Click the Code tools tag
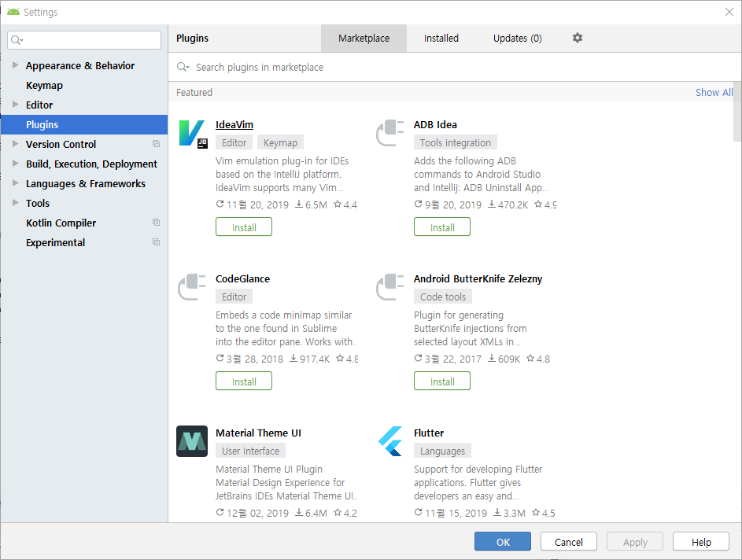Screen dimensions: 742x560 pyautogui.click(x=443, y=297)
